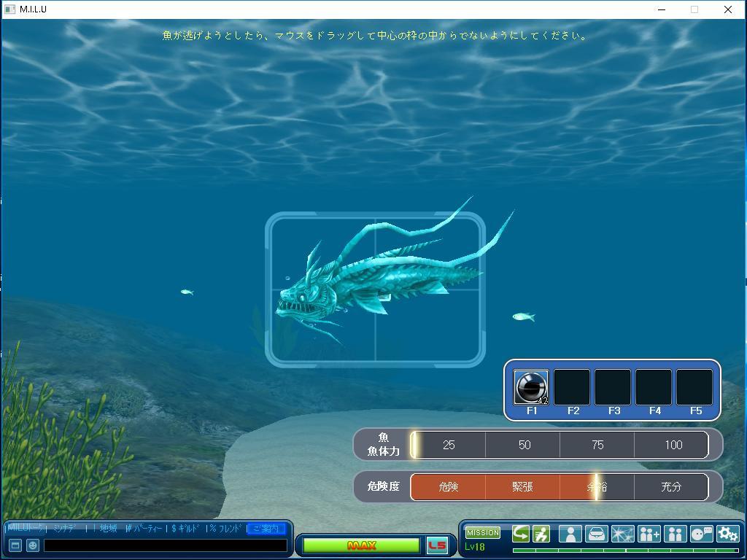
Task: Select the ギルド chat tab
Action: tap(186, 529)
